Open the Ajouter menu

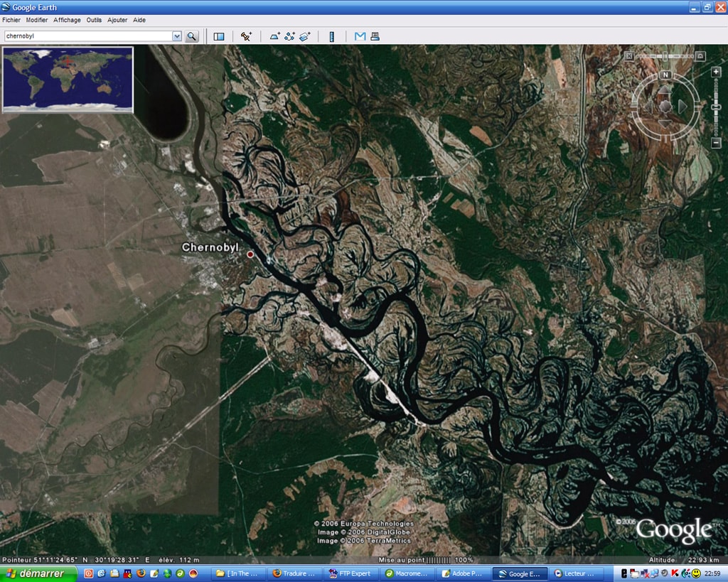[x=117, y=20]
